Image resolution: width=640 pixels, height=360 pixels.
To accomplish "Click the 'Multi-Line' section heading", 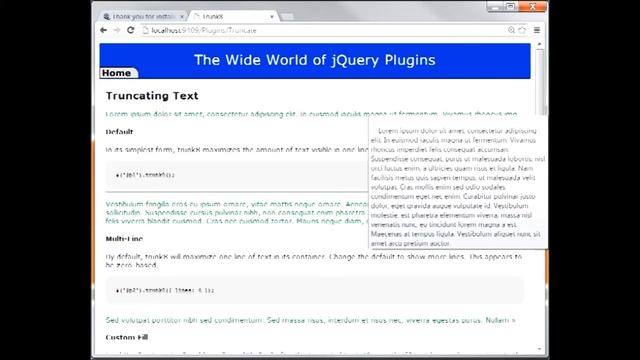I will coord(124,239).
